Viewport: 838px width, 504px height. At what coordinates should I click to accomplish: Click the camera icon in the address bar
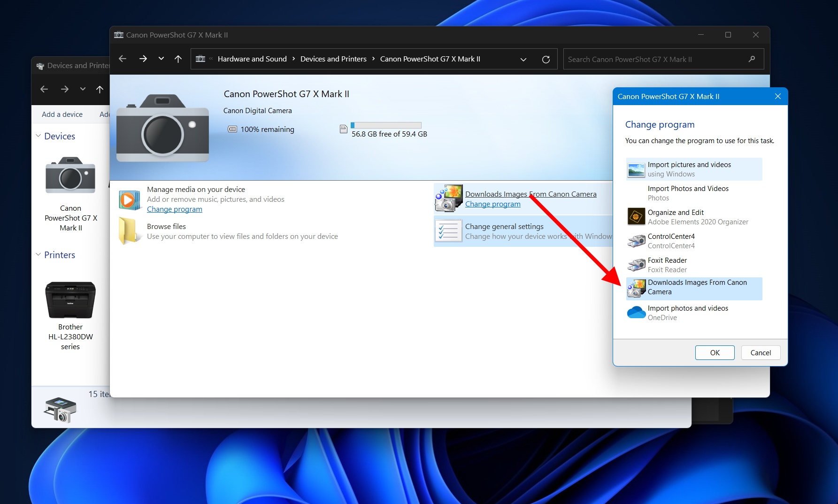(x=200, y=59)
